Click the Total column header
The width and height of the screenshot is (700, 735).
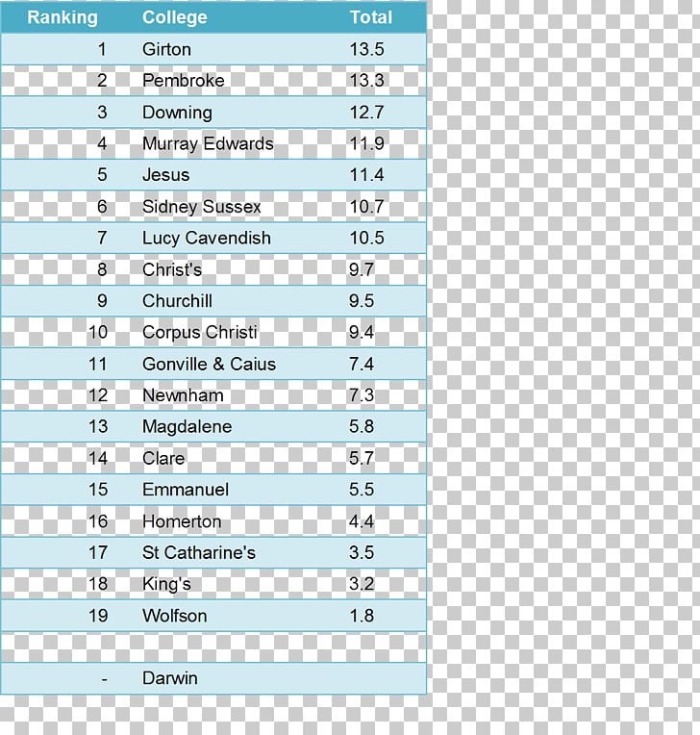370,17
